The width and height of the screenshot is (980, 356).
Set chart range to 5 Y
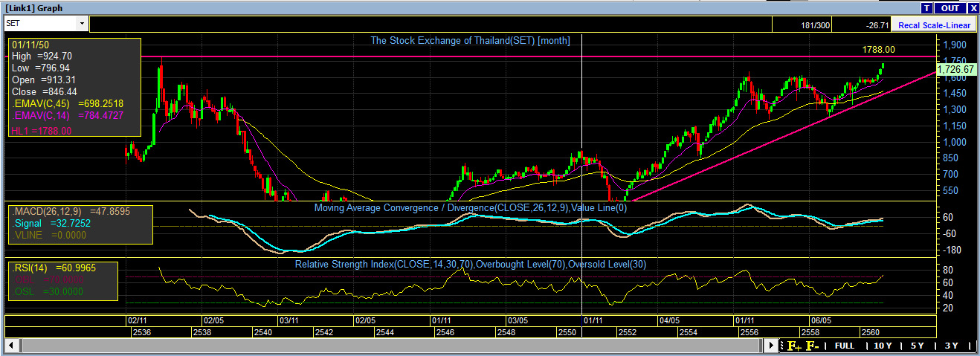[918, 346]
